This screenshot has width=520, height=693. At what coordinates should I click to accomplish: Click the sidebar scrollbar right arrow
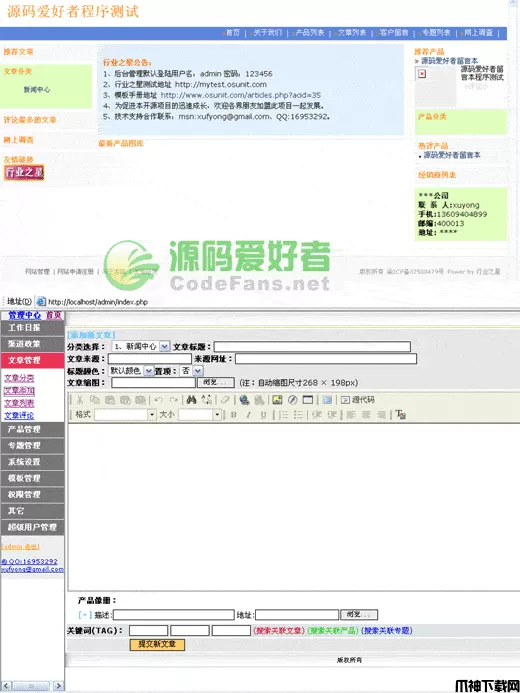(58, 686)
